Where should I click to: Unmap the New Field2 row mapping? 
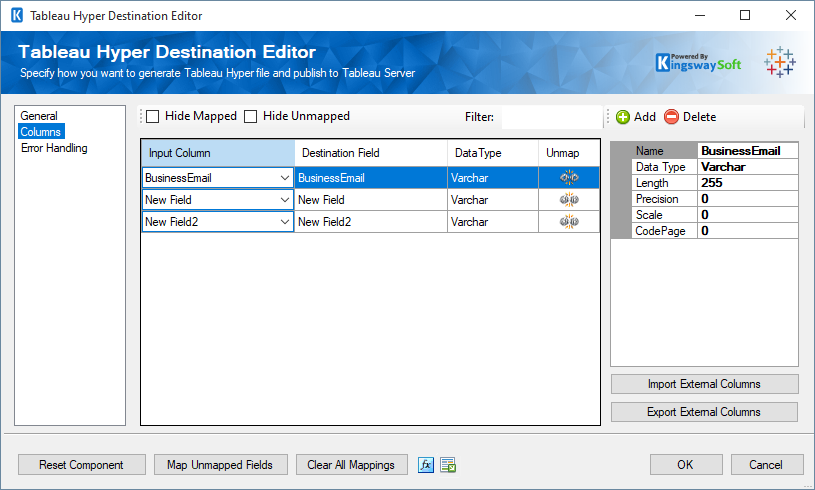(569, 222)
